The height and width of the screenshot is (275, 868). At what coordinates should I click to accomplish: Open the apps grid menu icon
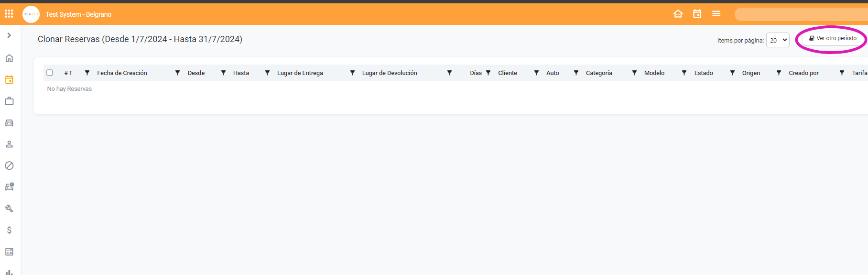pyautogui.click(x=9, y=14)
